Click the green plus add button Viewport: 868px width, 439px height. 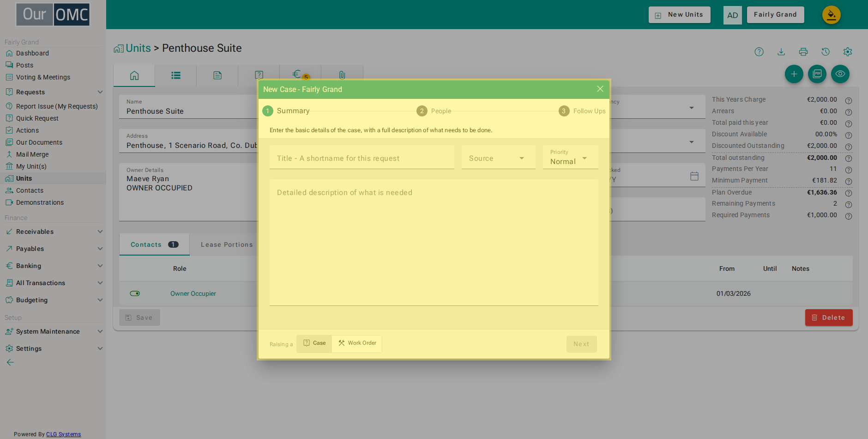pyautogui.click(x=794, y=74)
